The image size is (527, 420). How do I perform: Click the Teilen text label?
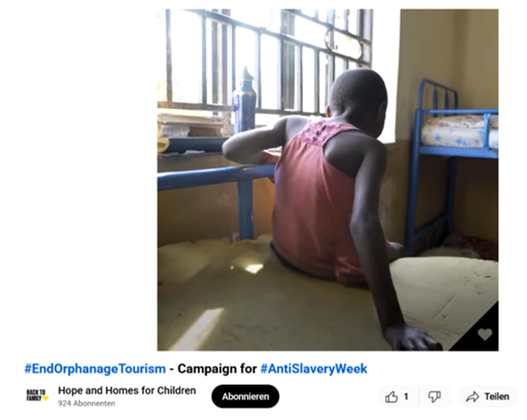pos(496,397)
